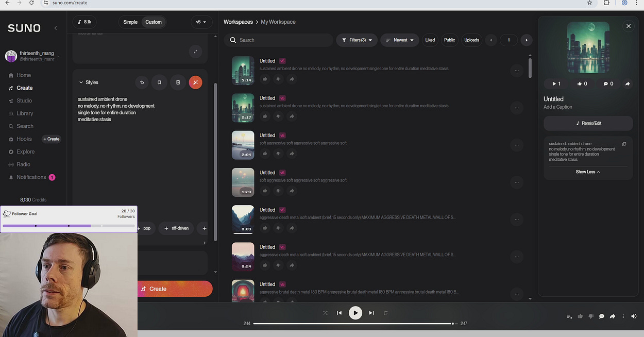Toggle the Public filter

[450, 40]
